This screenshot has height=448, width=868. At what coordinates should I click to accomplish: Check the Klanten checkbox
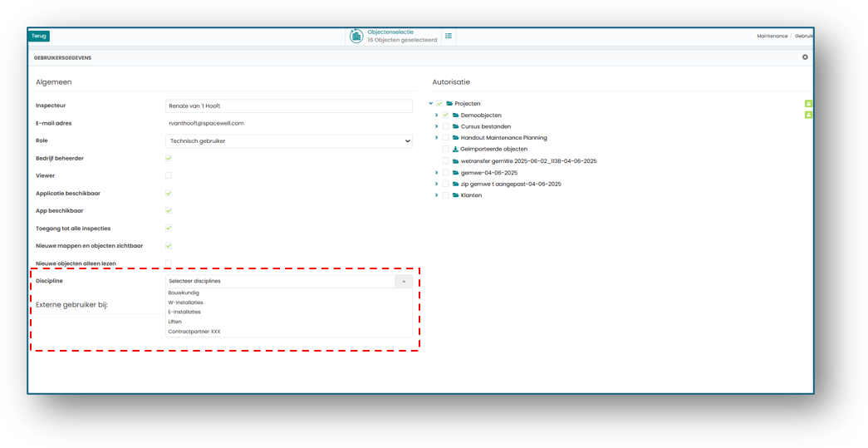(445, 195)
